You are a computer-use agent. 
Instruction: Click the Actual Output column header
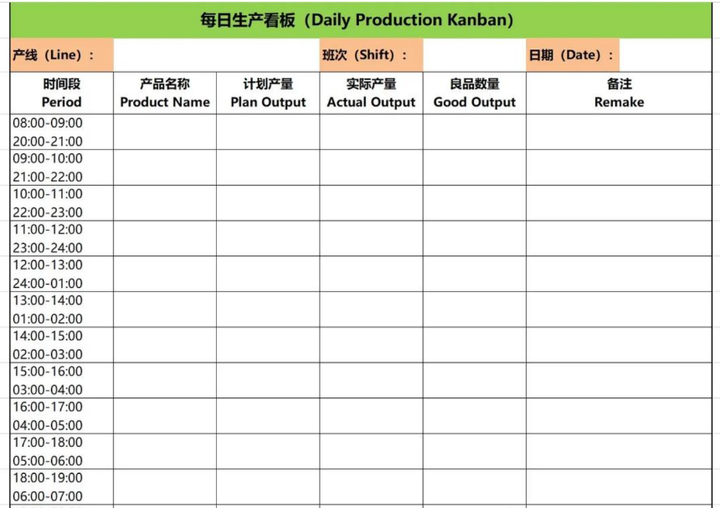pyautogui.click(x=371, y=93)
